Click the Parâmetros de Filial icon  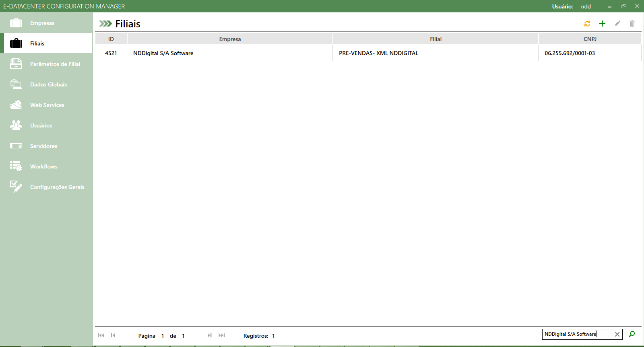(16, 64)
